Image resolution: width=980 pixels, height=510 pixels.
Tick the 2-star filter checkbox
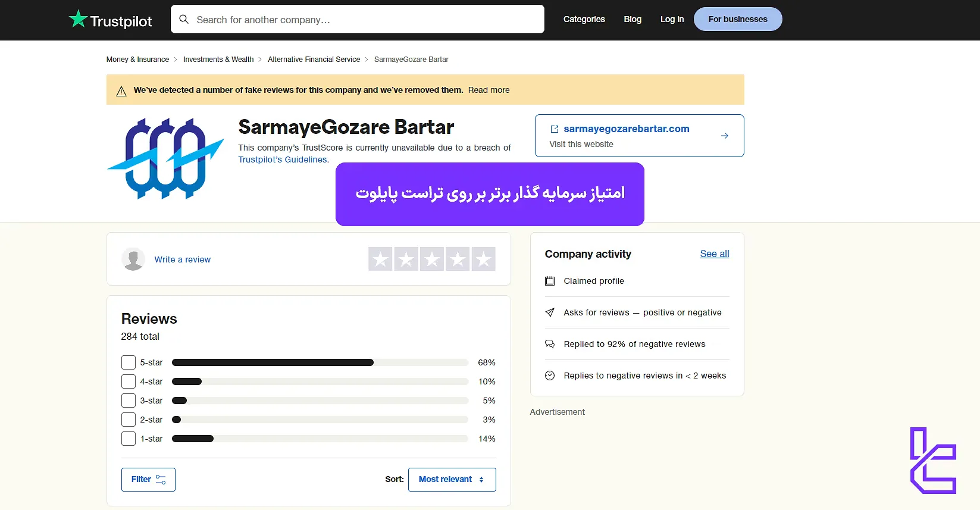(129, 420)
